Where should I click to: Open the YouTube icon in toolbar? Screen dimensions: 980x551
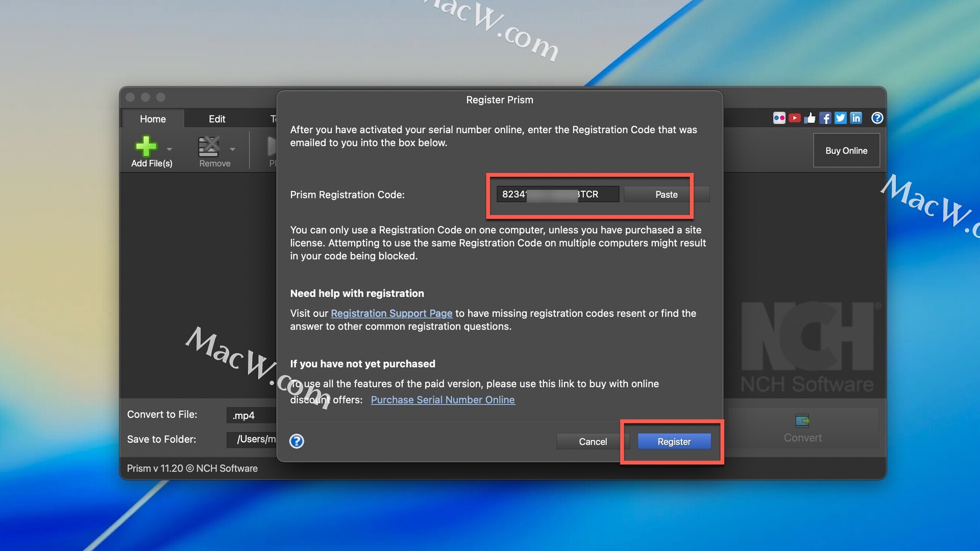[x=794, y=118]
